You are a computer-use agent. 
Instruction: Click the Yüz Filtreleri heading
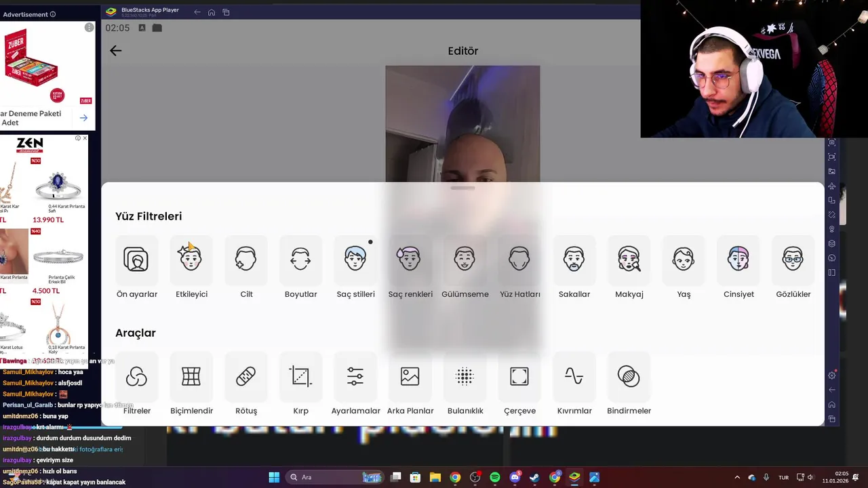(x=149, y=216)
